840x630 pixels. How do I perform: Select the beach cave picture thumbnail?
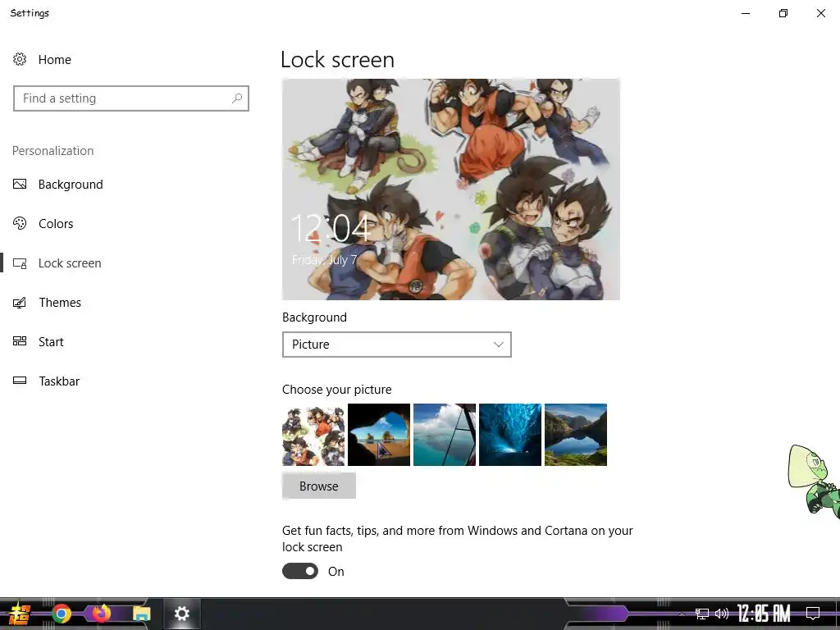tap(379, 435)
